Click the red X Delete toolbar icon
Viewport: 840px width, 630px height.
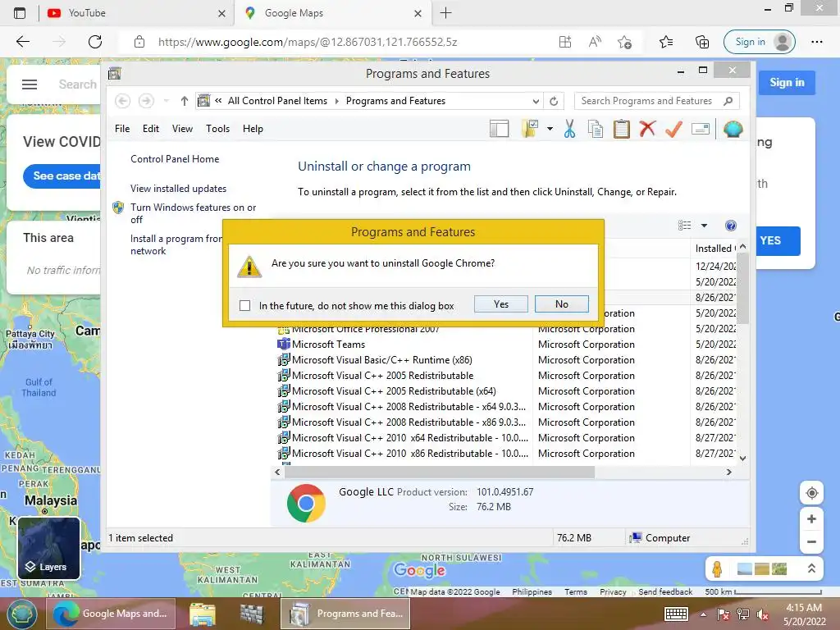[648, 129]
